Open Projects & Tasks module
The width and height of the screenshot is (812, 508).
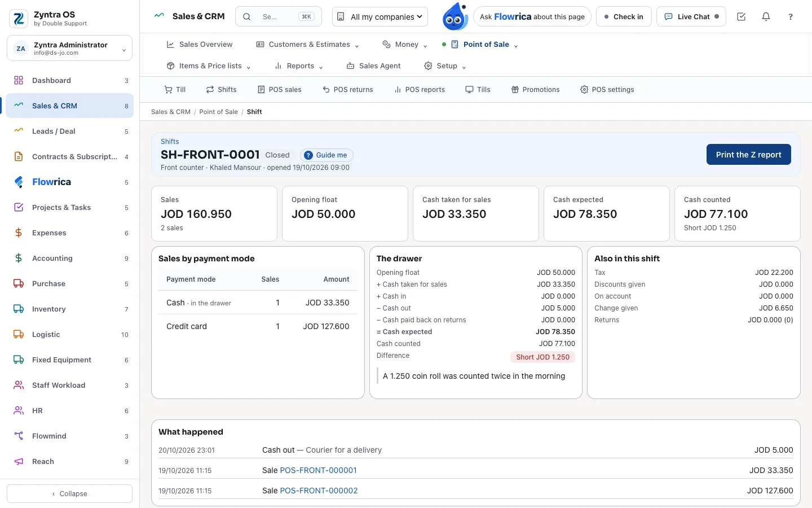pos(70,208)
